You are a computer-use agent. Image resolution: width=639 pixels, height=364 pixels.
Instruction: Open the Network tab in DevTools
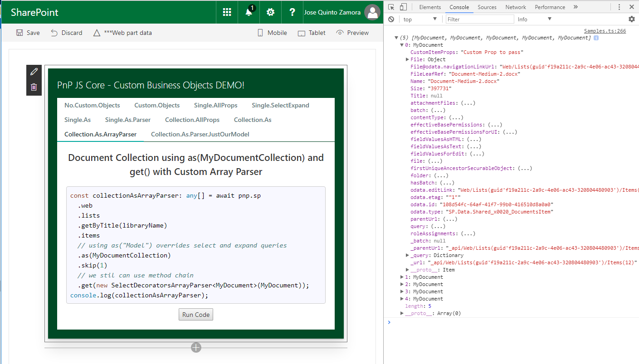(516, 7)
